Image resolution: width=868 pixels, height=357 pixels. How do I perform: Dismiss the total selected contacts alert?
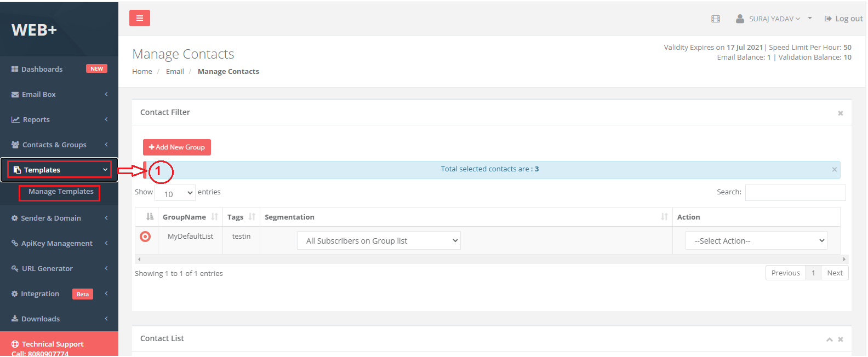[x=834, y=170]
